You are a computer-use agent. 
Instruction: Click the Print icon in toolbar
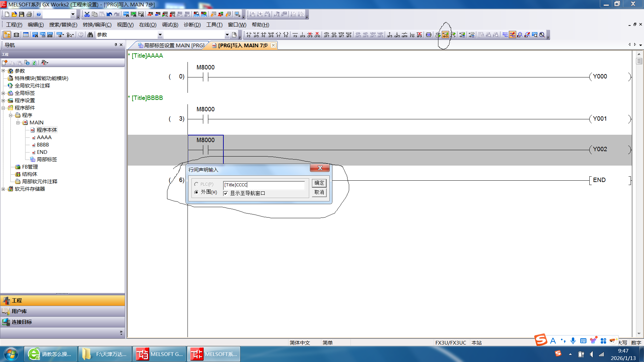[29, 14]
